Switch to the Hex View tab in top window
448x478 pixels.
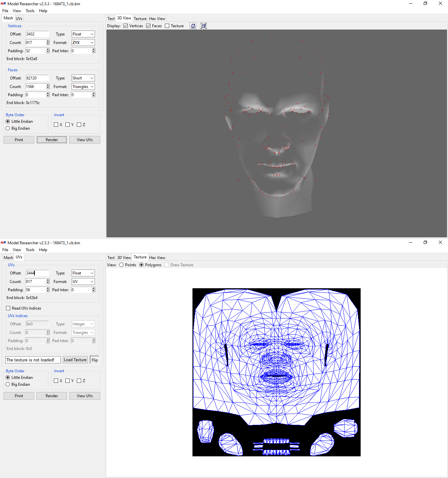pos(157,19)
